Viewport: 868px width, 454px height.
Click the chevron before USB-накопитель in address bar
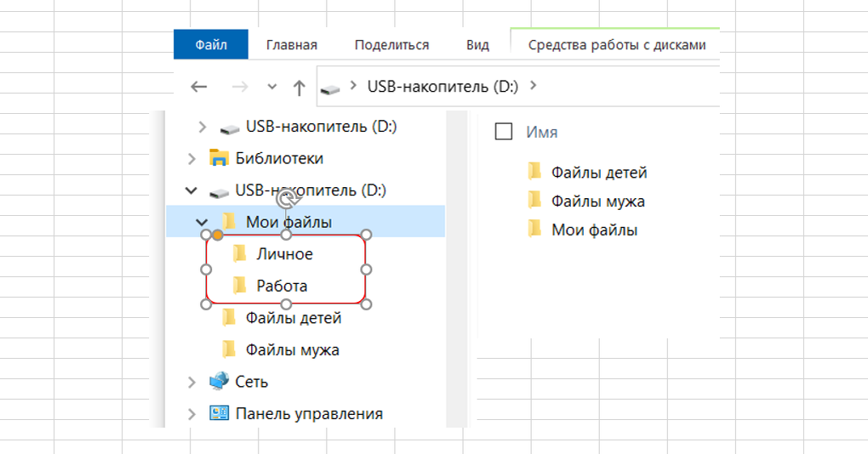(353, 86)
